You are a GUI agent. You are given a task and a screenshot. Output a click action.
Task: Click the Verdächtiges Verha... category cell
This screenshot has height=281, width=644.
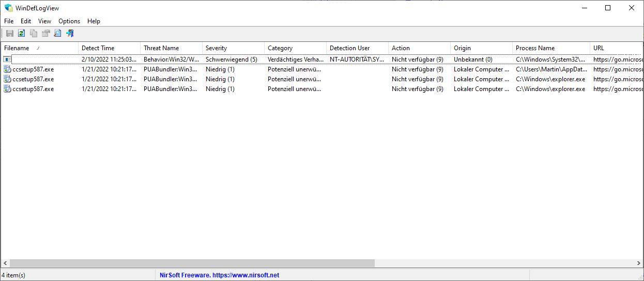296,60
